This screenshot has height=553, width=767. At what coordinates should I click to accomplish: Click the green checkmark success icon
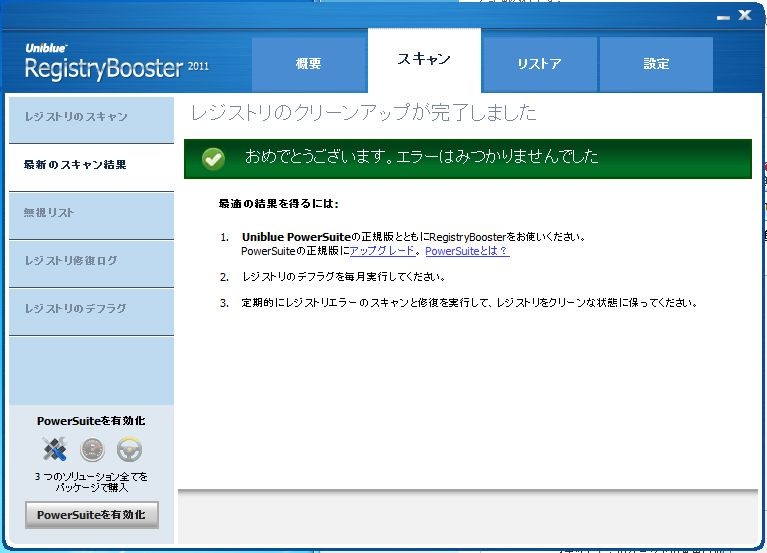[213, 159]
